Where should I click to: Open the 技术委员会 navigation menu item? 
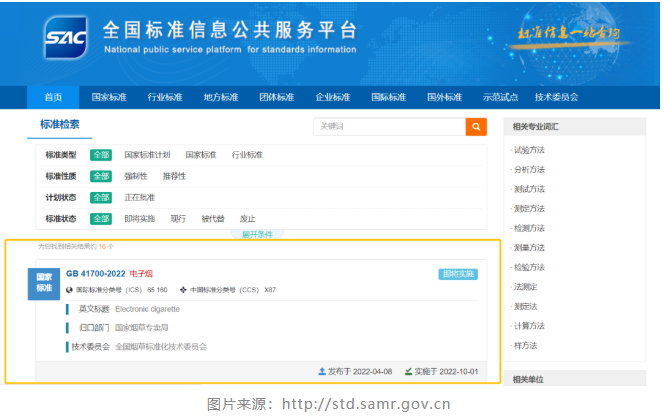pyautogui.click(x=556, y=97)
